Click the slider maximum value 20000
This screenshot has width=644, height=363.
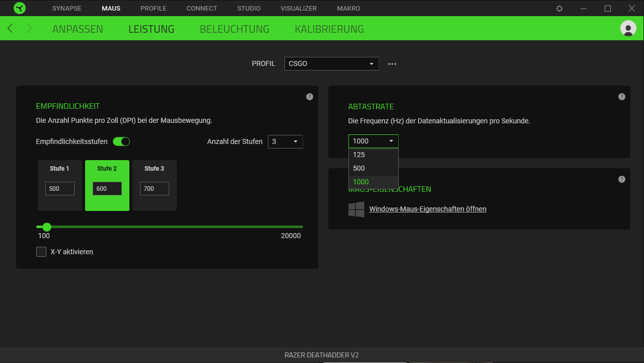tap(291, 236)
